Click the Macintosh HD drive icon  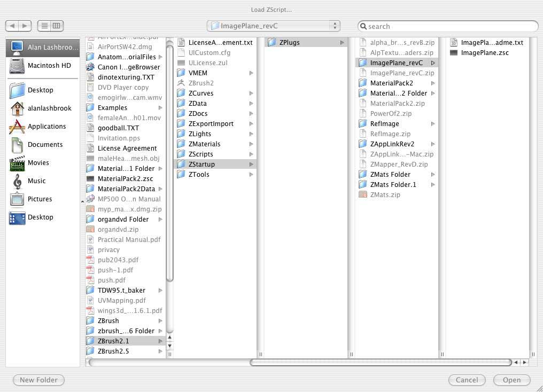click(17, 66)
